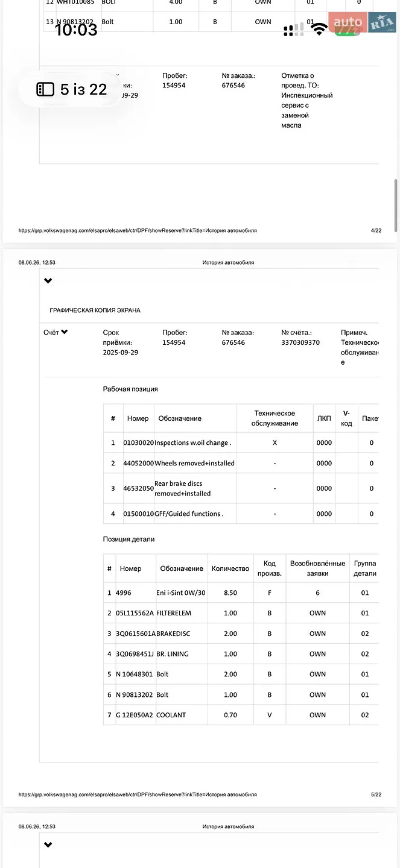Tap the 10:03 clock in status bar

76,30
